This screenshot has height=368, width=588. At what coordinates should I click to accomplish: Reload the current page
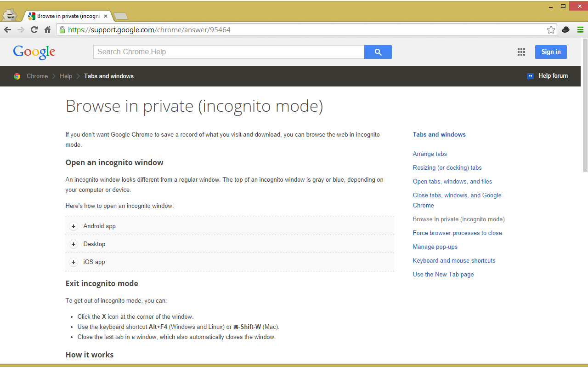pyautogui.click(x=34, y=30)
